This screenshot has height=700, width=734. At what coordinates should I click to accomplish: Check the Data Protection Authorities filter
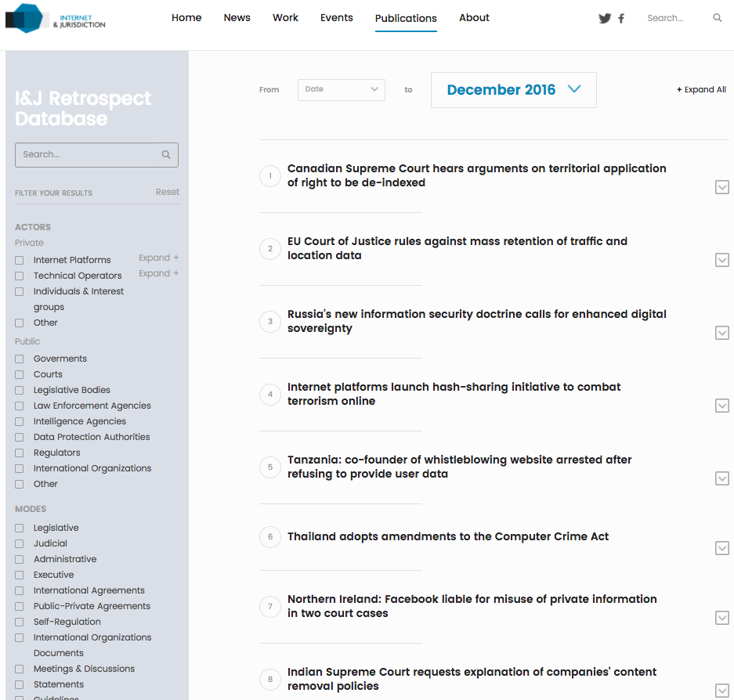click(20, 437)
